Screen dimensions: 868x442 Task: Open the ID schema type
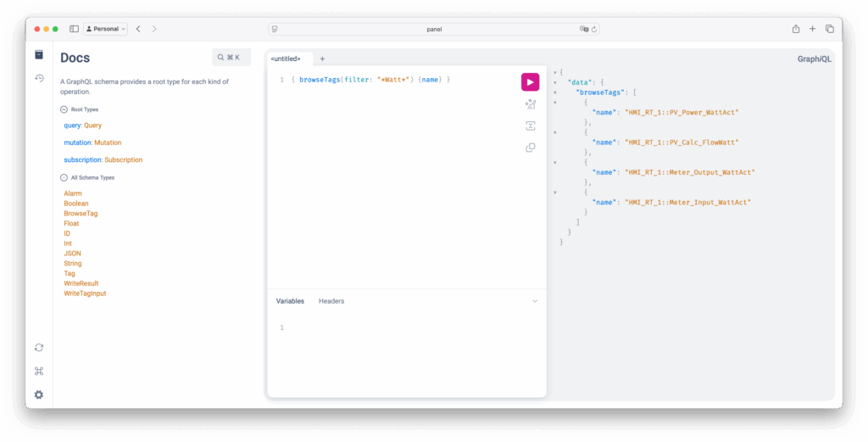(67, 233)
